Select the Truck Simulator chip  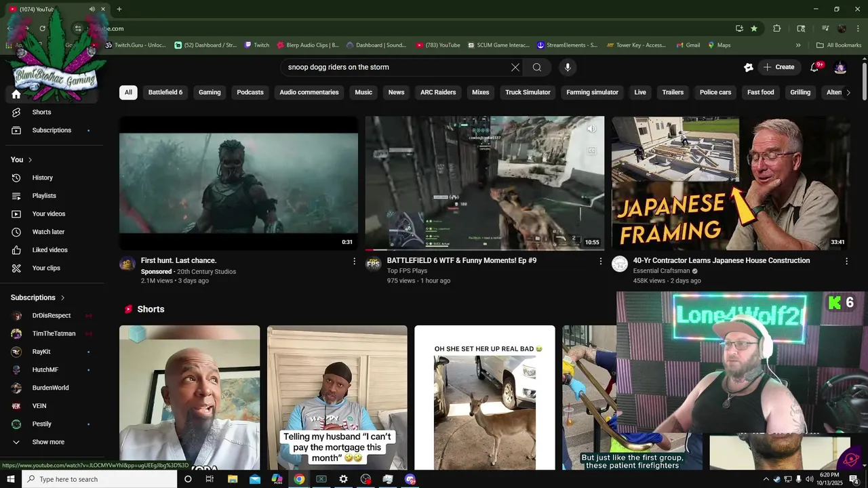[x=528, y=92]
